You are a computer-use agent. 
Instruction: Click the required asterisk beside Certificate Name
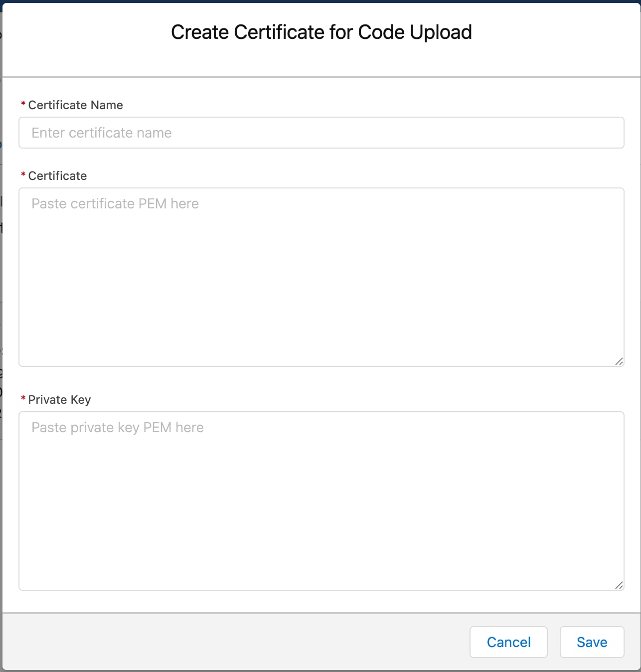[22, 104]
